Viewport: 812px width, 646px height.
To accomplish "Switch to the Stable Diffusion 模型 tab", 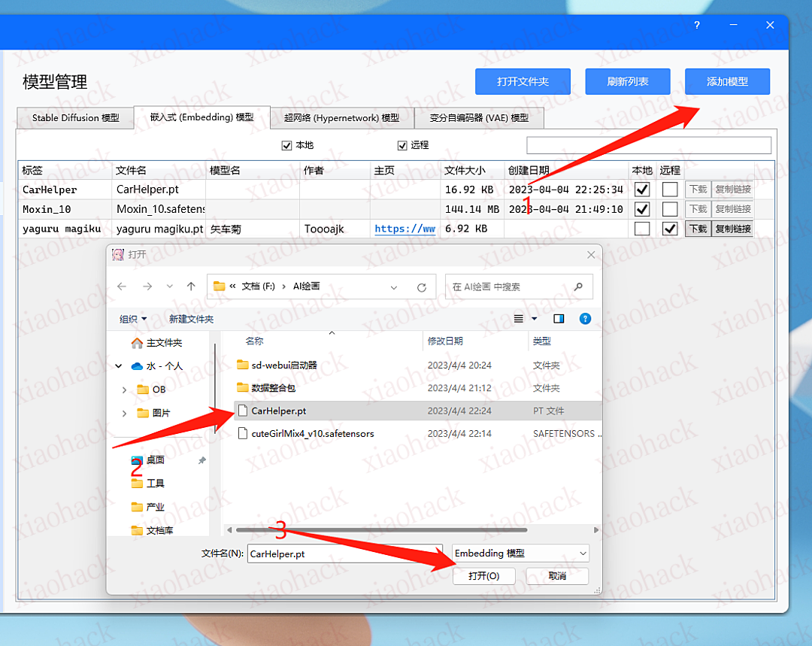I will [x=74, y=117].
